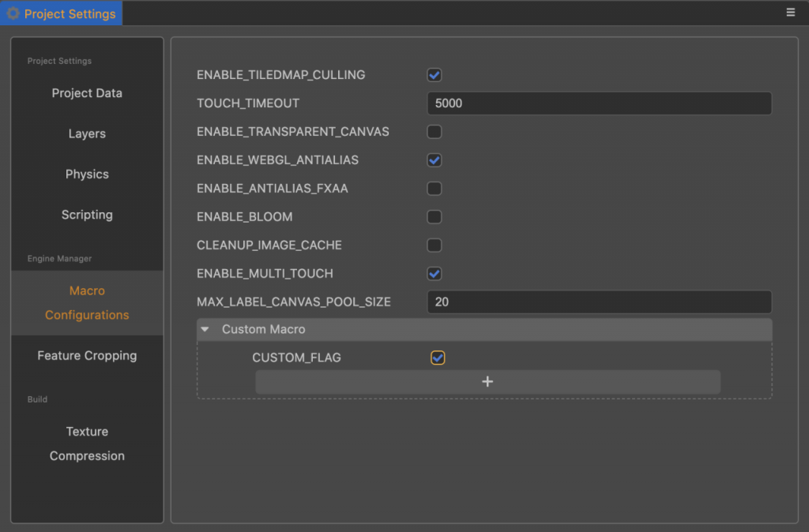Uncheck the CUSTOM_FLAG macro

coord(438,358)
